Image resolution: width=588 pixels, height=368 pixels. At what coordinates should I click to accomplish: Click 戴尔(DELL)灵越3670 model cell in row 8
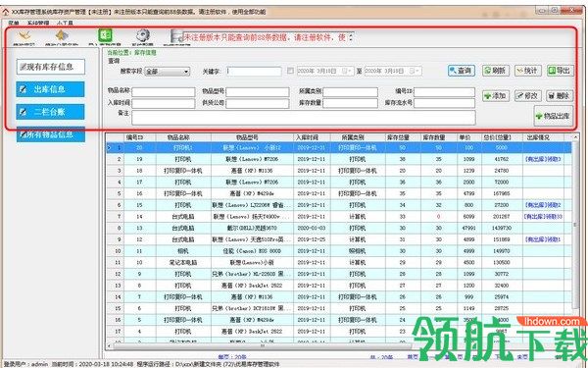252,228
